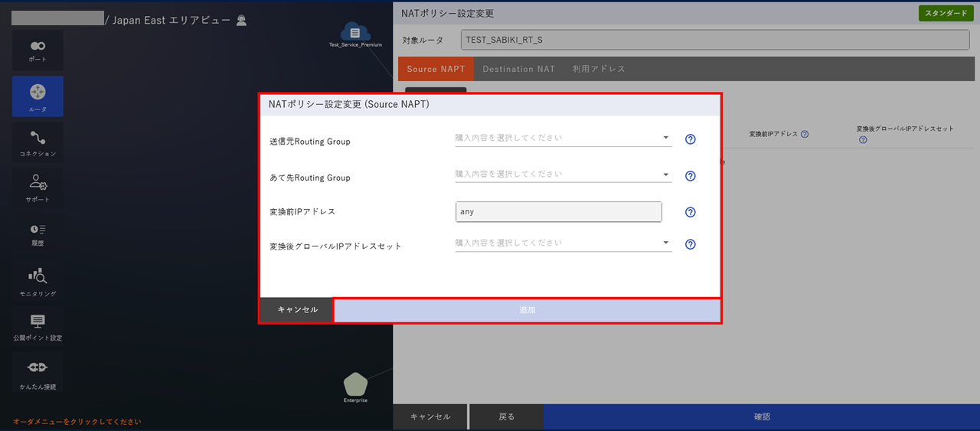Switch to the 利用アドレス tab
980x431 pixels.
(x=599, y=69)
